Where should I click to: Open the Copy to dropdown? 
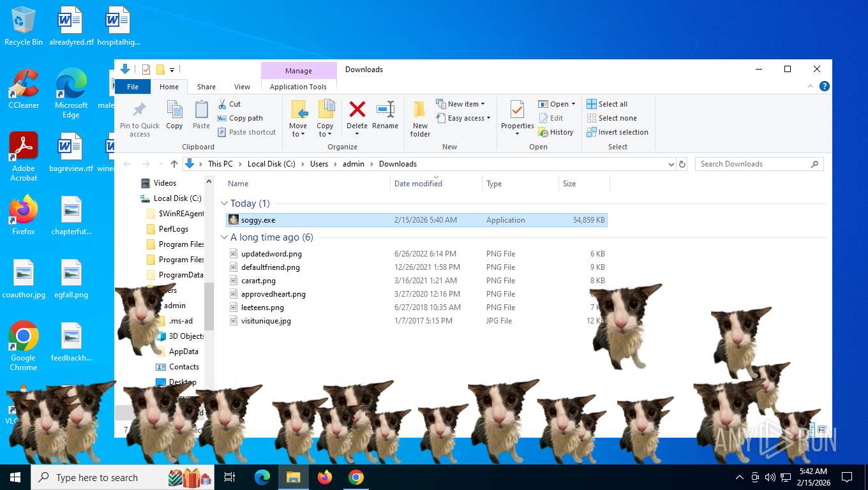tap(325, 119)
